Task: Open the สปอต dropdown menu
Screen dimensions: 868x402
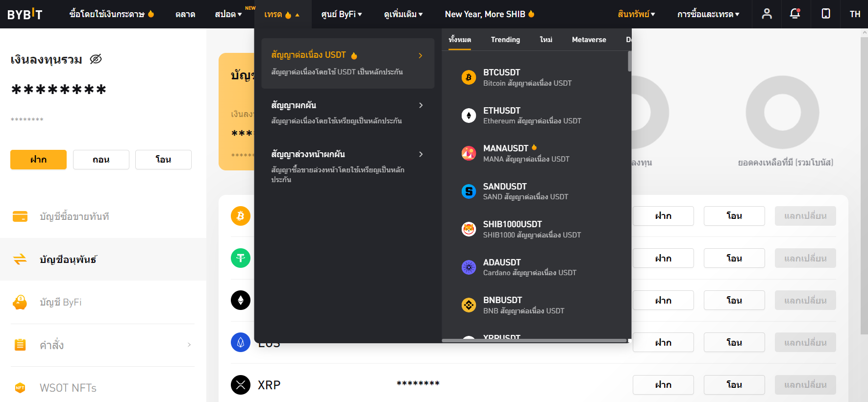Action: pyautogui.click(x=228, y=14)
